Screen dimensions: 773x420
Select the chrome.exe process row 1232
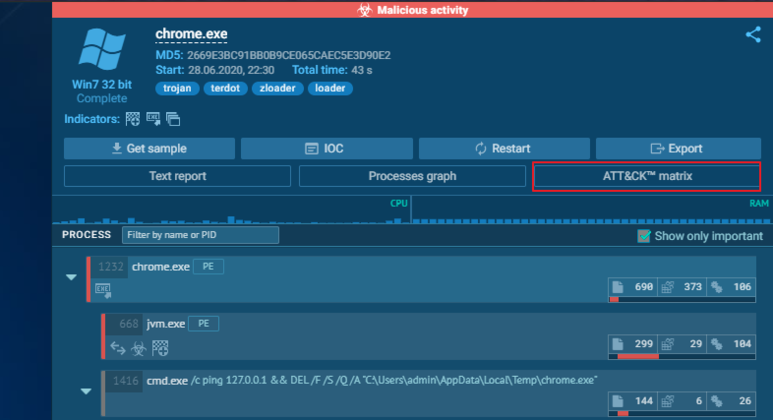(421, 279)
